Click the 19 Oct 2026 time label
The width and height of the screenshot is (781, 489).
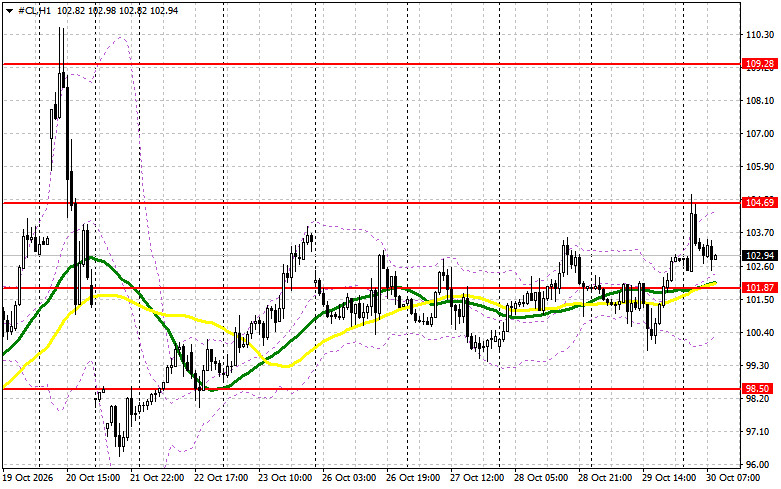tap(28, 478)
